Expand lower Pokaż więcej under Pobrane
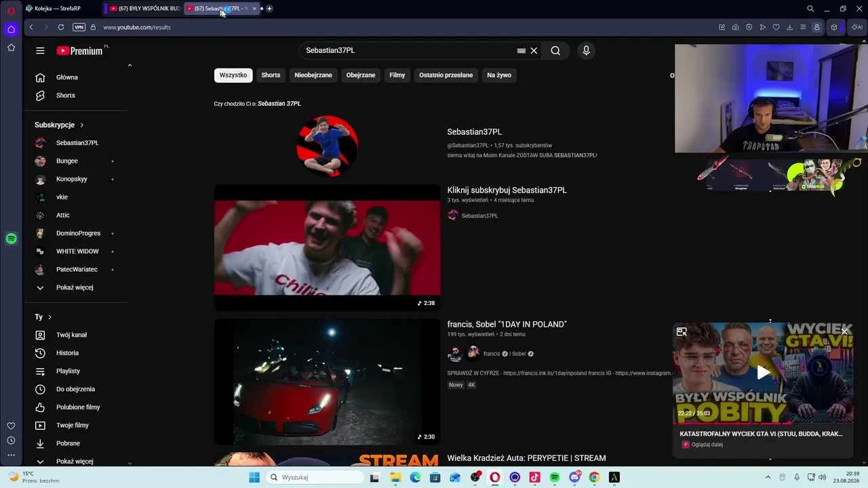The height and width of the screenshot is (488, 868). pyautogui.click(x=76, y=461)
